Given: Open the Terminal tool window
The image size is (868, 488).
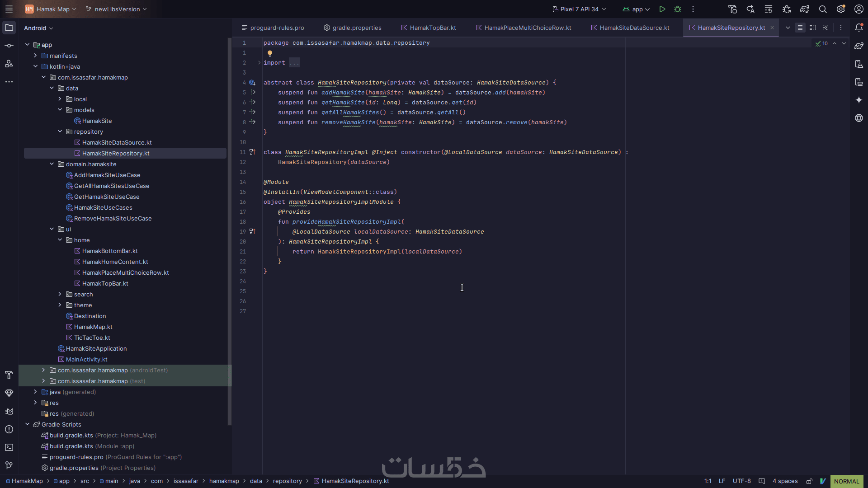Looking at the screenshot, I should [9, 447].
